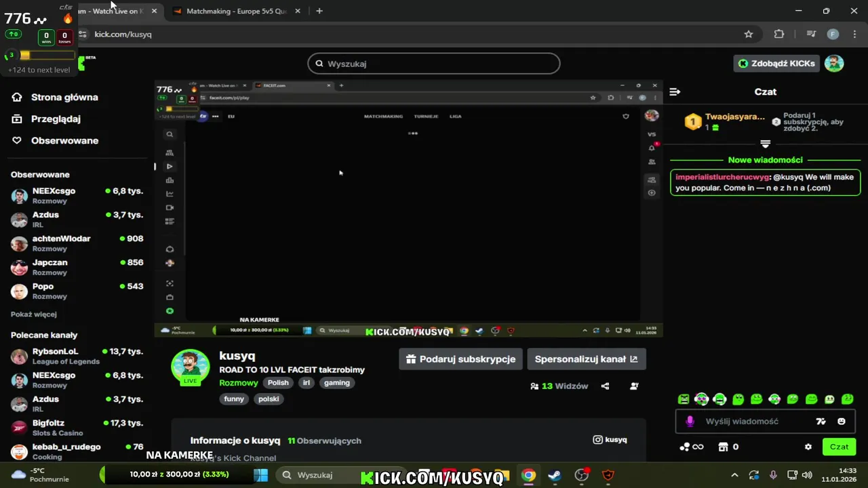The height and width of the screenshot is (488, 868).
Task: Open kusyq channel avatar with LIVE badge
Action: click(190, 368)
